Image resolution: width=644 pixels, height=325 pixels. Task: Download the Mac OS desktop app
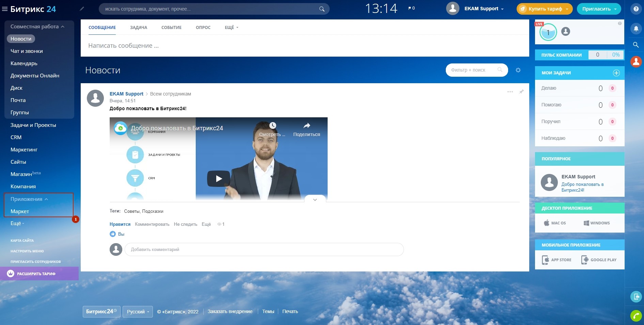coord(555,223)
